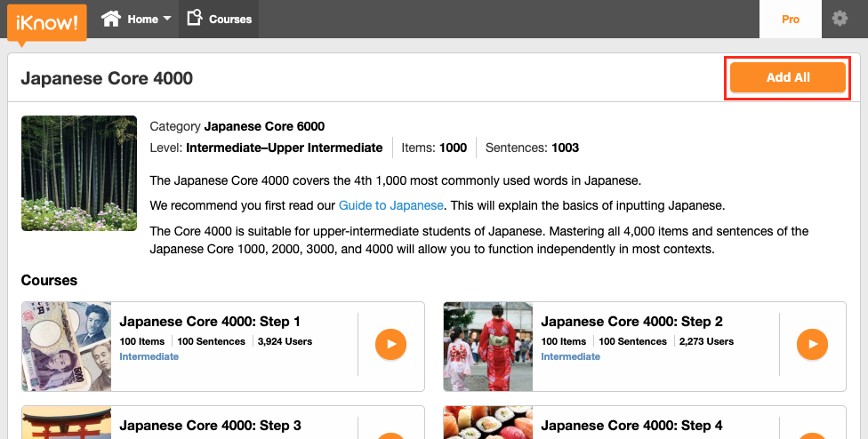
Task: Click the 'Items: 1000' text
Action: [x=434, y=148]
